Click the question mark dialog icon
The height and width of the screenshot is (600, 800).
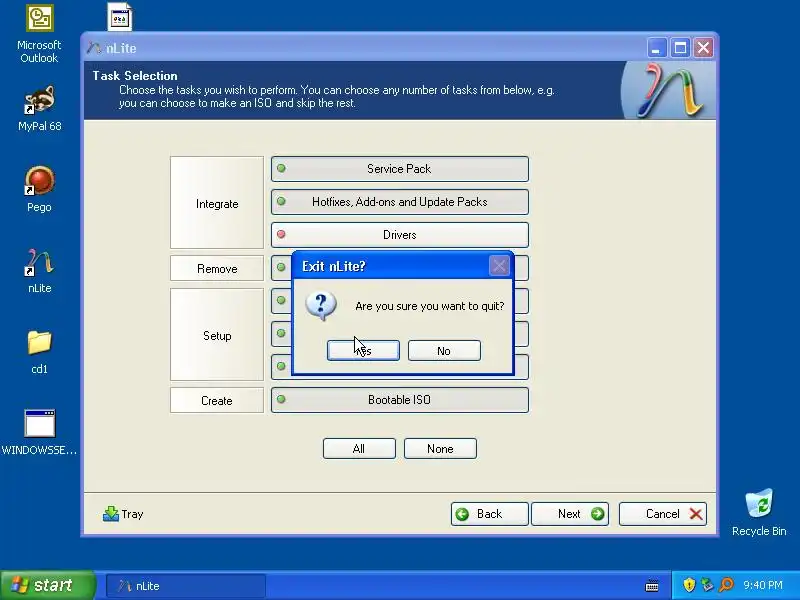pyautogui.click(x=321, y=306)
